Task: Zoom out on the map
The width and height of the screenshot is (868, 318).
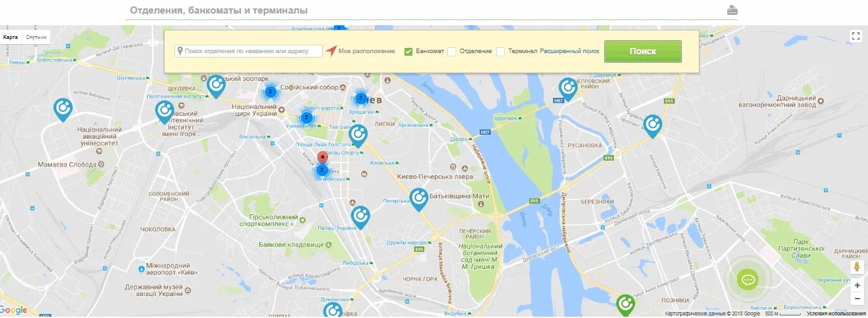Action: coord(857,299)
